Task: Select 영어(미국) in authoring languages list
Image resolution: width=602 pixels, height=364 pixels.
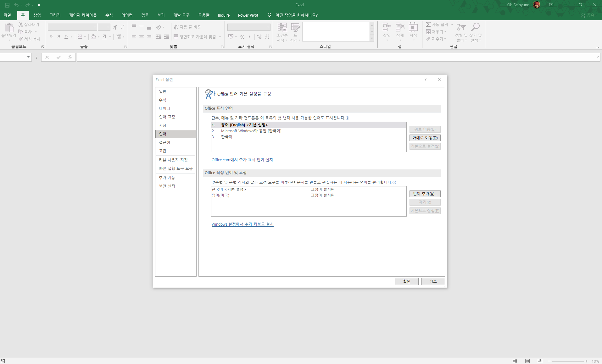Action: tap(309, 195)
